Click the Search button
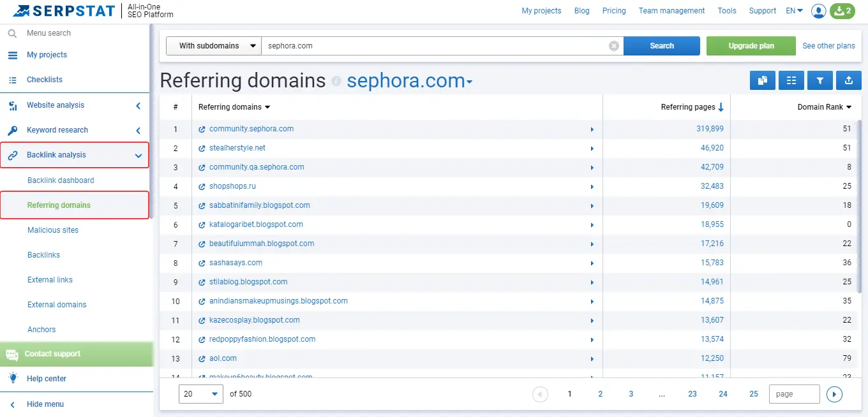 pos(661,45)
